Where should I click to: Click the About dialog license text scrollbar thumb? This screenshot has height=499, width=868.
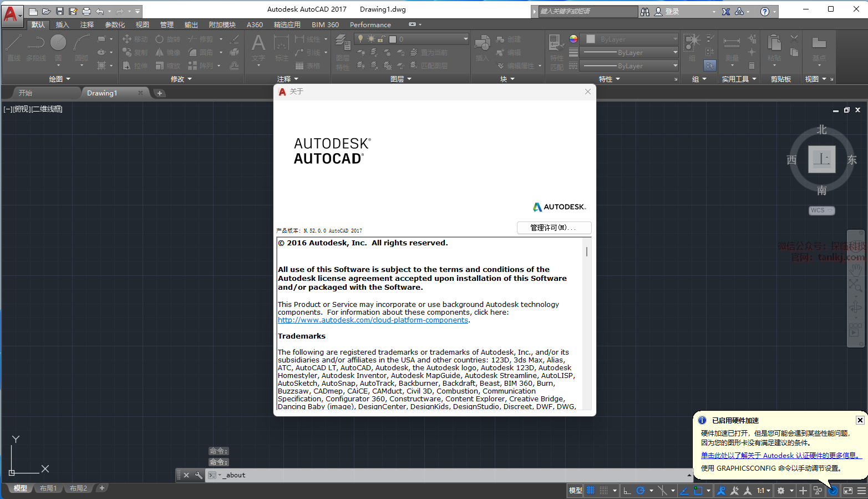click(587, 251)
